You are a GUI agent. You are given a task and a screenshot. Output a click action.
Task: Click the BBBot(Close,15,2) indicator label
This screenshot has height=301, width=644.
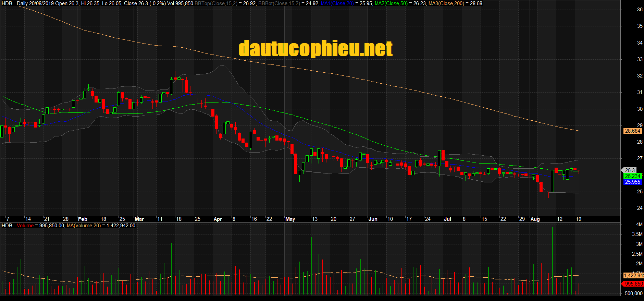pyautogui.click(x=279, y=3)
